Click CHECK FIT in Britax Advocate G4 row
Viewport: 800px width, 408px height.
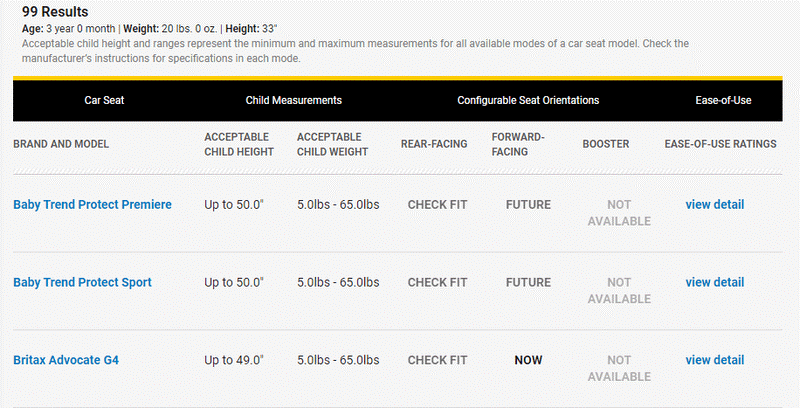tap(437, 360)
